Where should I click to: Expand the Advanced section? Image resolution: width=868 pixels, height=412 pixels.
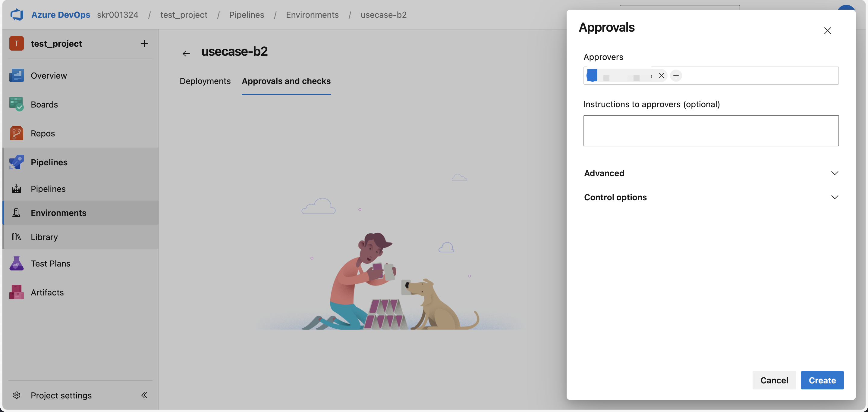835,173
